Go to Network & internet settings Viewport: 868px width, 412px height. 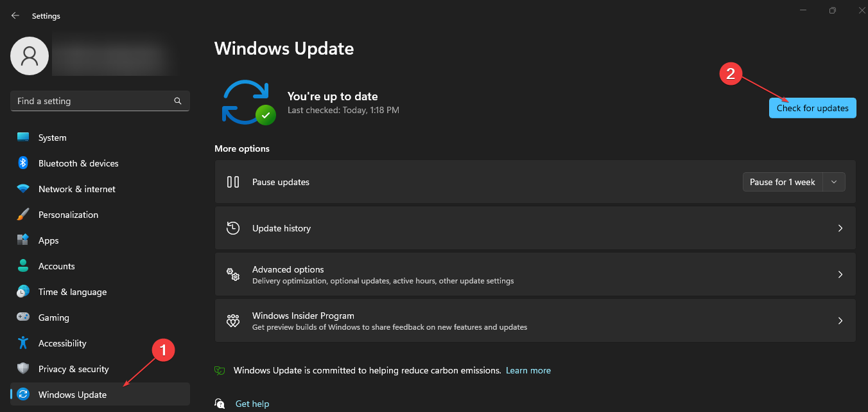[x=100, y=189]
